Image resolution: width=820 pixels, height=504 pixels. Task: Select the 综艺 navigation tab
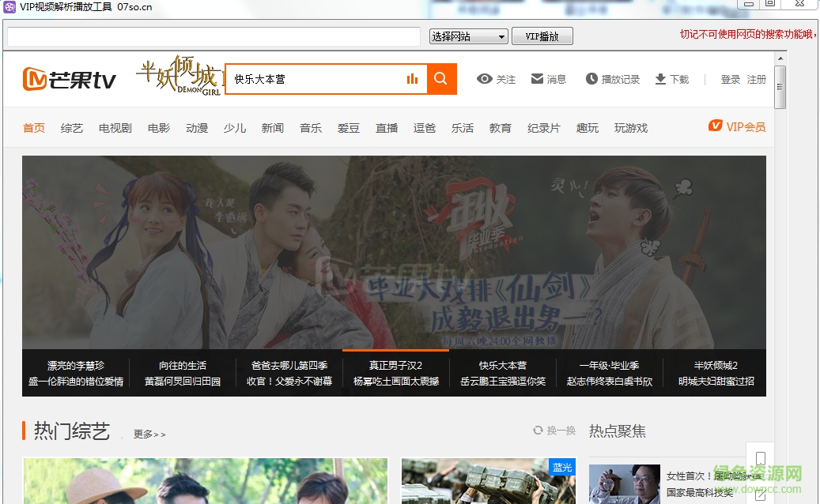tap(72, 128)
